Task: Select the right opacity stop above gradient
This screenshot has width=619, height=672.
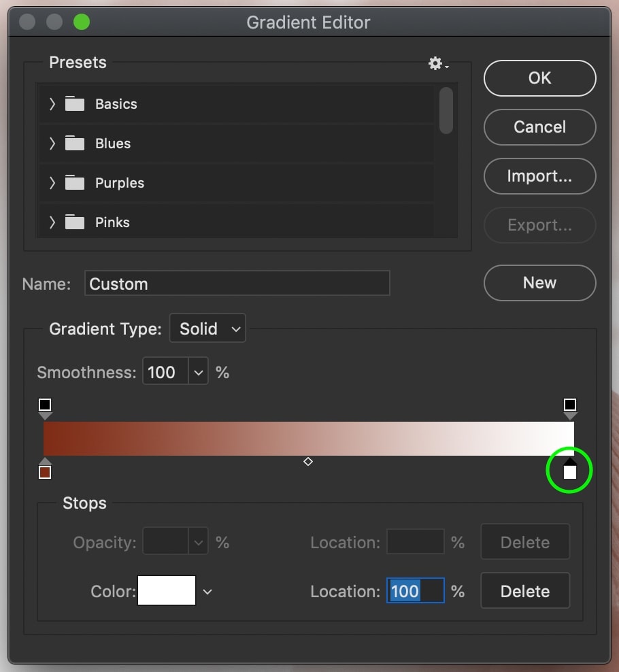Action: point(570,409)
